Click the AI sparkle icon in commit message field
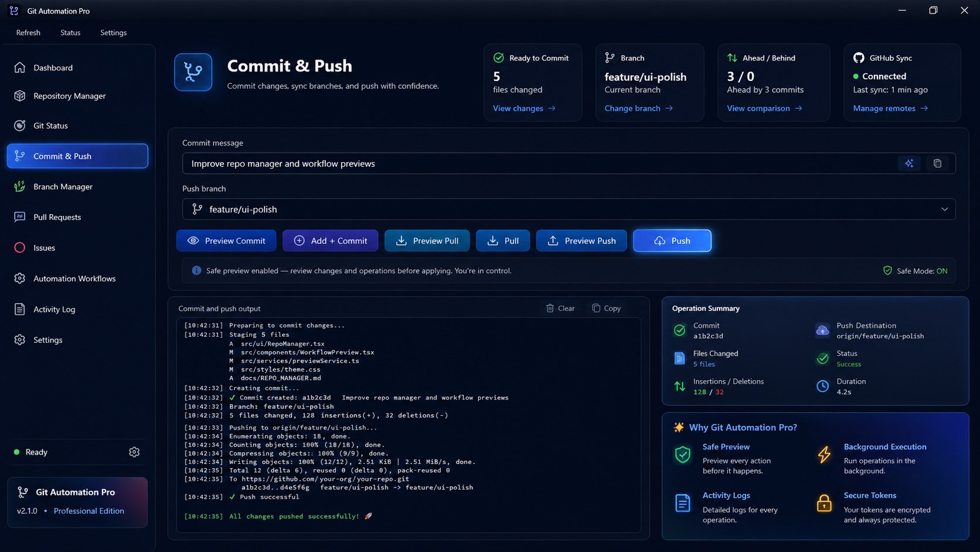 pyautogui.click(x=909, y=164)
